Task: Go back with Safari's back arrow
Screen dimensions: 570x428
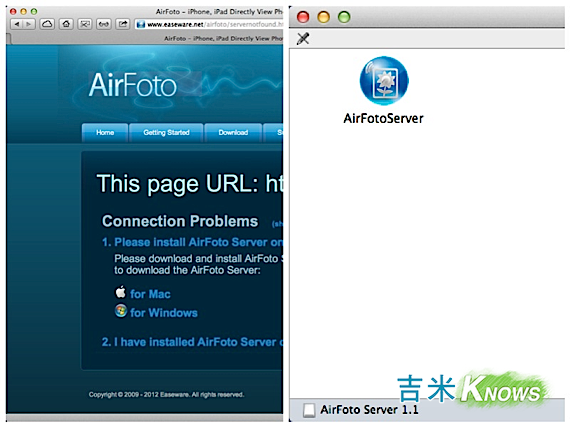Action: pos(17,24)
